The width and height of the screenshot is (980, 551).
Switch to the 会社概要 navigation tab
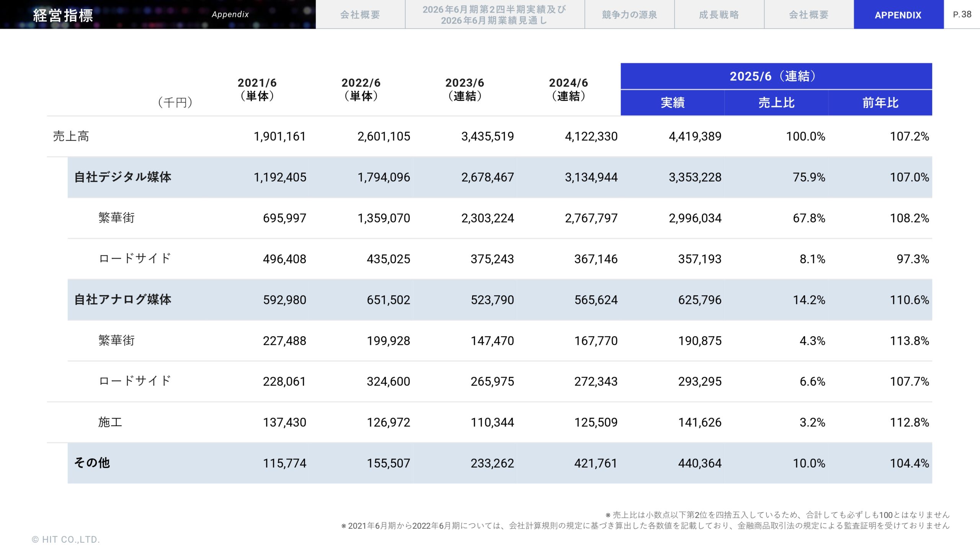click(x=360, y=15)
